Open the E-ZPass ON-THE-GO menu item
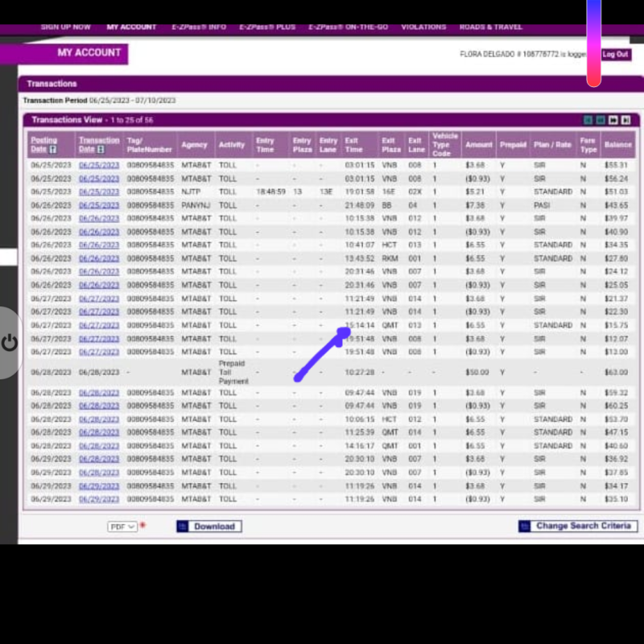 point(349,27)
